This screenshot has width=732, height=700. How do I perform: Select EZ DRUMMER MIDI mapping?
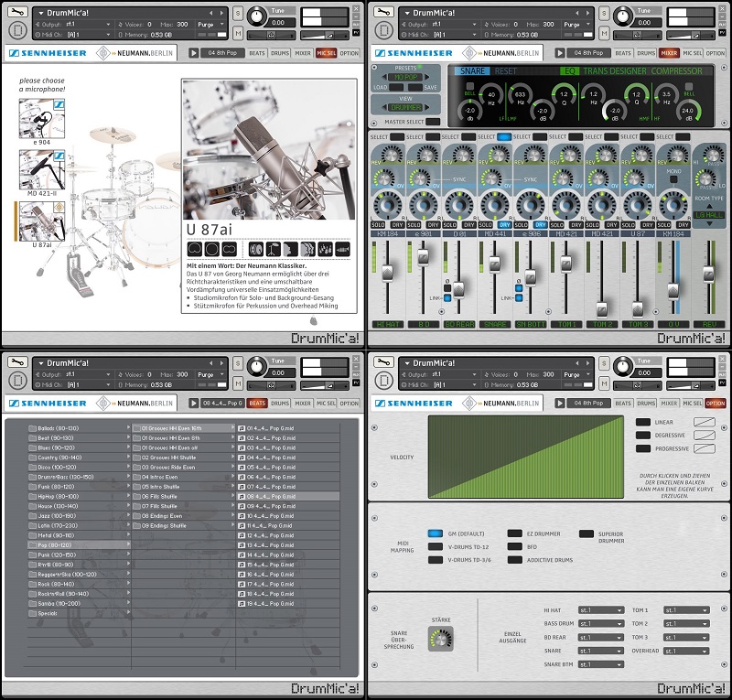click(514, 533)
